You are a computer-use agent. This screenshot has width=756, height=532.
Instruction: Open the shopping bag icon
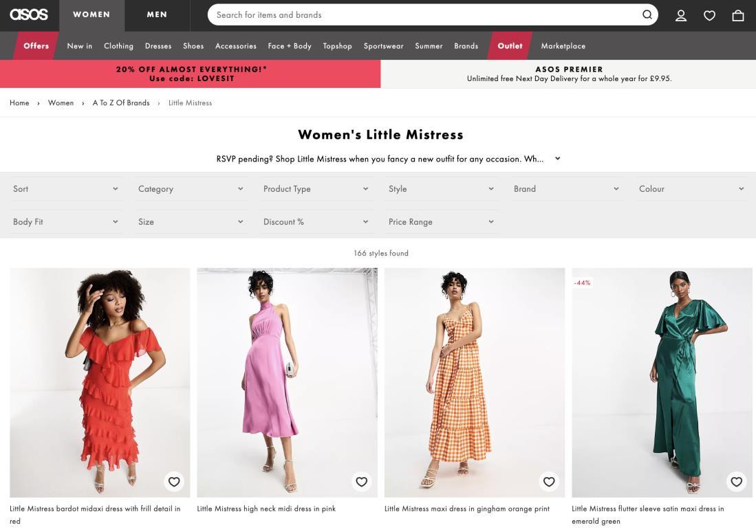738,15
